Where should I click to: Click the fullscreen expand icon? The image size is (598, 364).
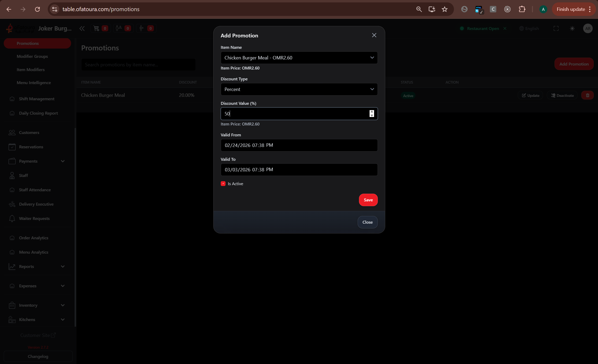tap(556, 28)
